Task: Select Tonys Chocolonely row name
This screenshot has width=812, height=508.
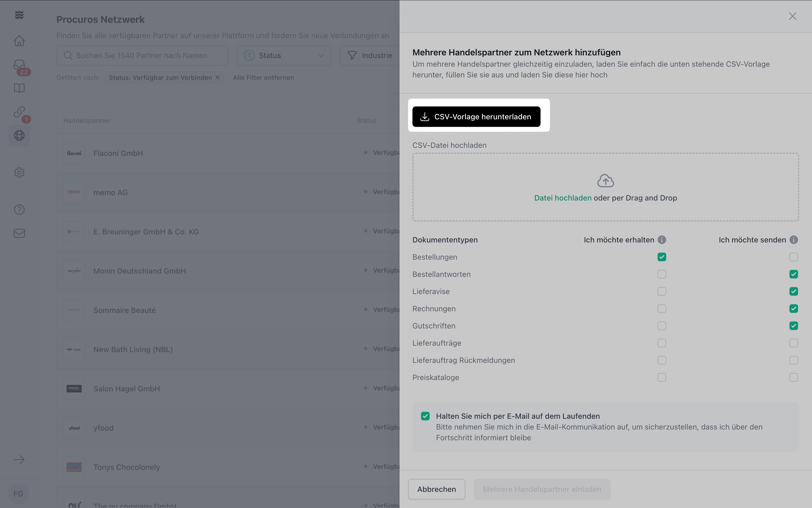Action: (126, 467)
